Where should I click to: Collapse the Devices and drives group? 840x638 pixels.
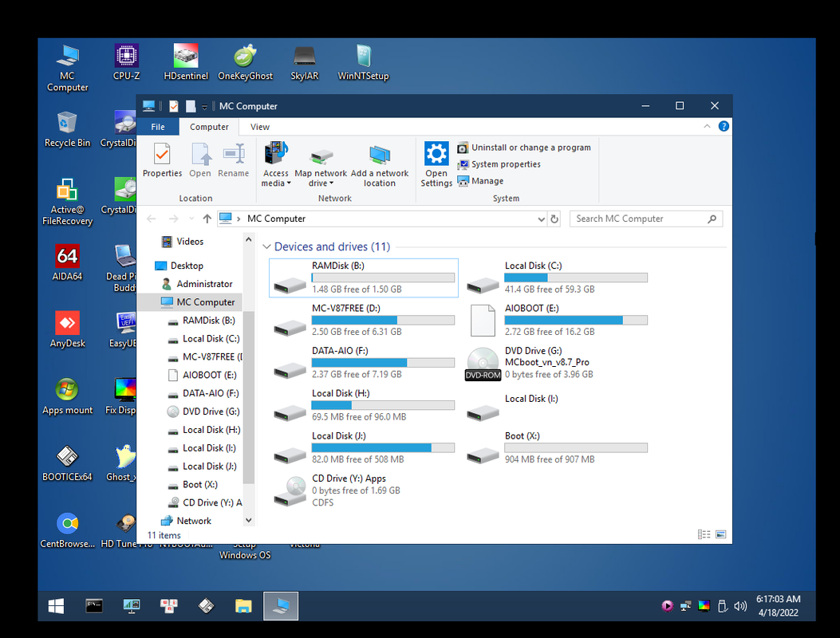click(266, 247)
